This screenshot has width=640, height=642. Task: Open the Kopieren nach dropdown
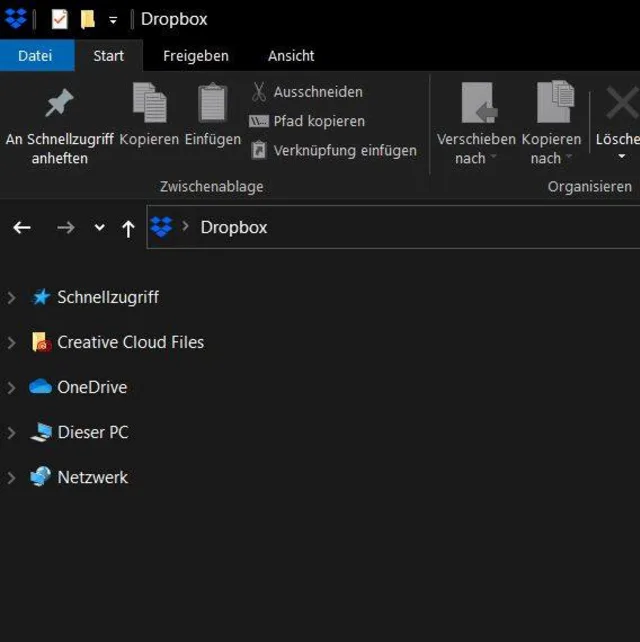(551, 149)
